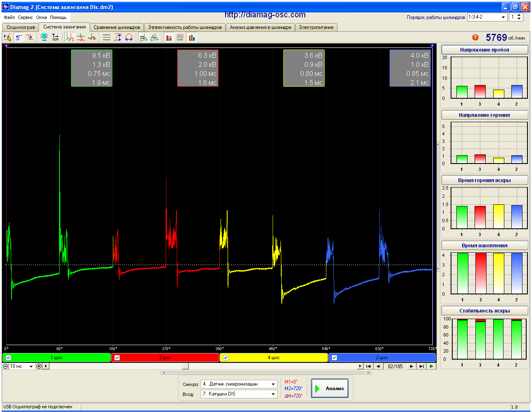Uncheck cylinder 4 checkbox (yellow bar)

pyautogui.click(x=226, y=358)
